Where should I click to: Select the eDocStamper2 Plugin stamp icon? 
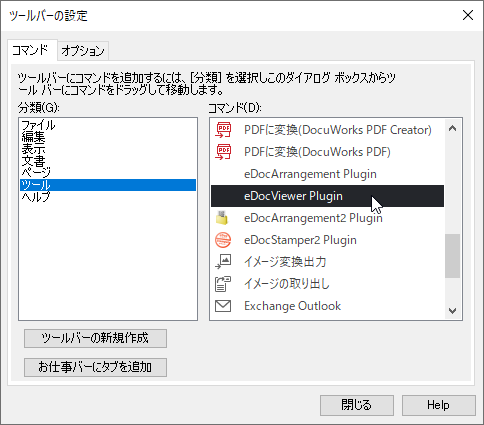click(223, 240)
